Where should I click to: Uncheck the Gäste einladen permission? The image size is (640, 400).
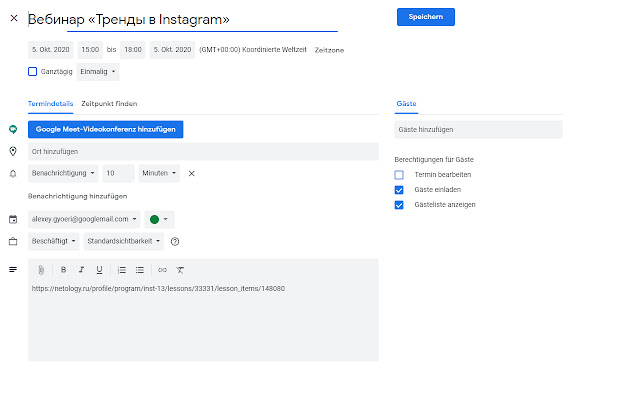coord(399,189)
